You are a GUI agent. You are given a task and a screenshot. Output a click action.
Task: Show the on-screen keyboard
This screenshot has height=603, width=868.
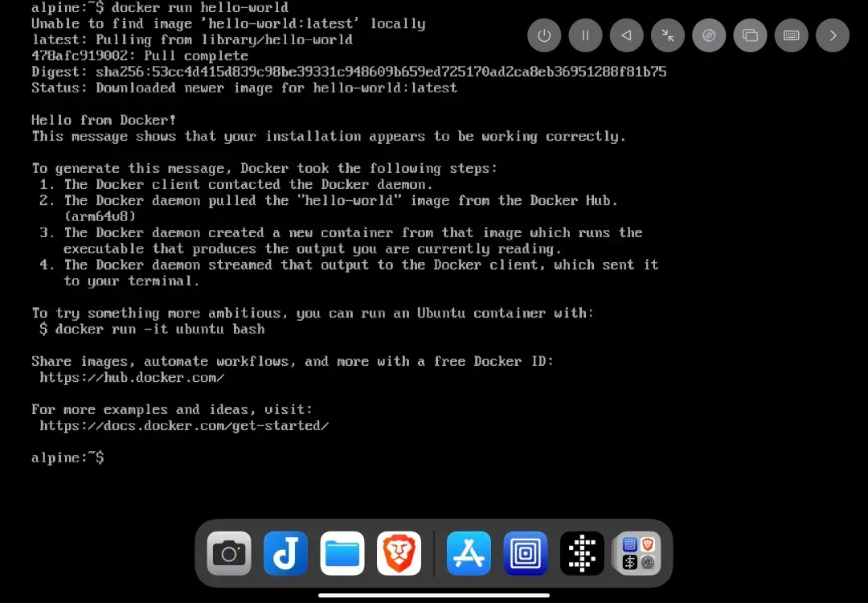(x=792, y=35)
